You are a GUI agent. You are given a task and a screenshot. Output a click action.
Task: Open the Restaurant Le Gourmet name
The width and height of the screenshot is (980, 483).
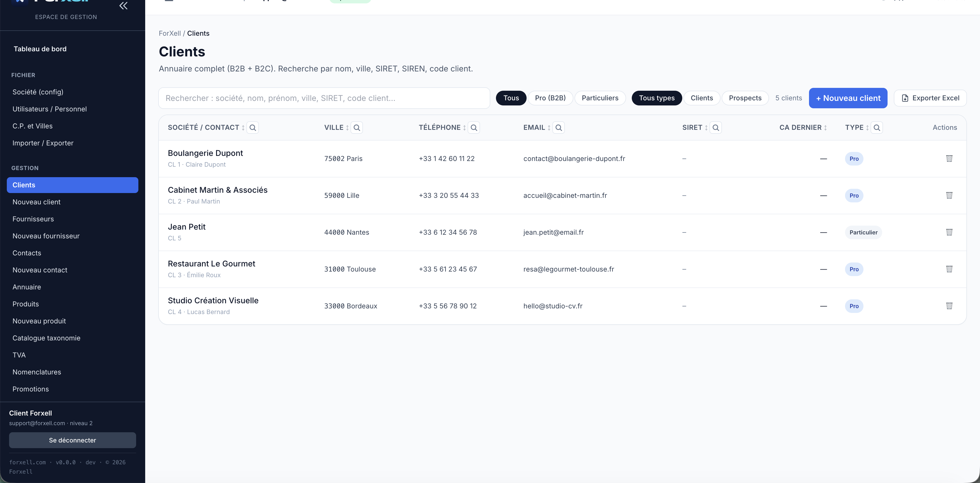(x=211, y=264)
